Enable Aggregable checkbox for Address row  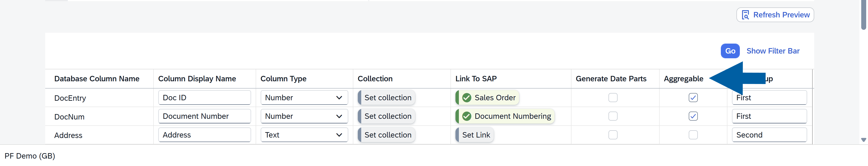[x=693, y=135]
